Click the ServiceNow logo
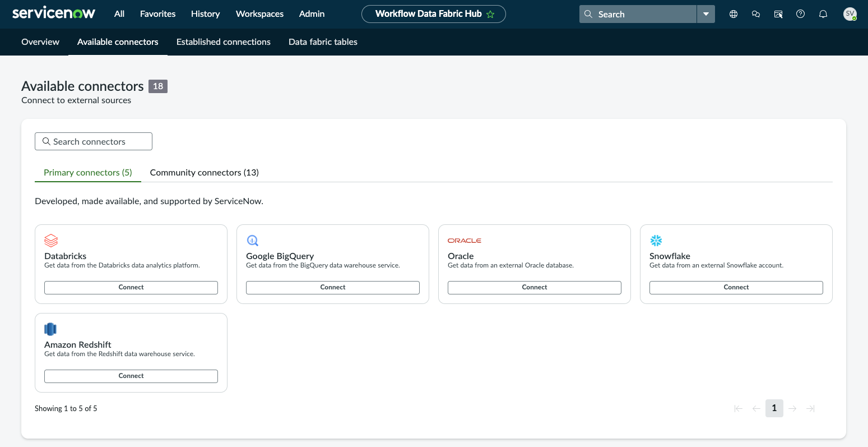 coord(54,13)
